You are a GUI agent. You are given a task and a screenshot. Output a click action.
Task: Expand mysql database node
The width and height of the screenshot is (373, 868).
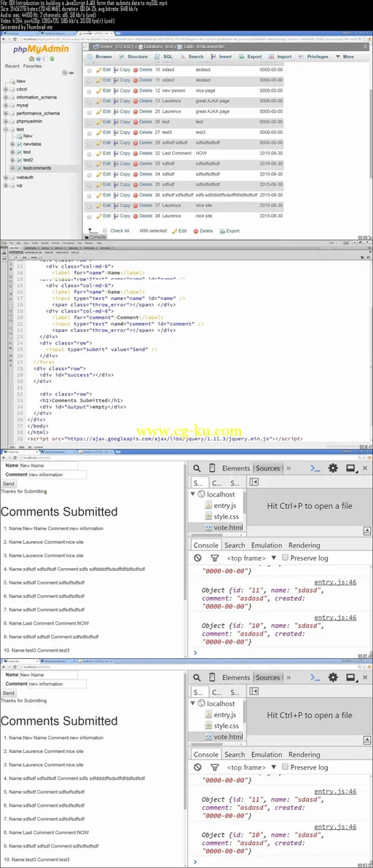(6, 105)
